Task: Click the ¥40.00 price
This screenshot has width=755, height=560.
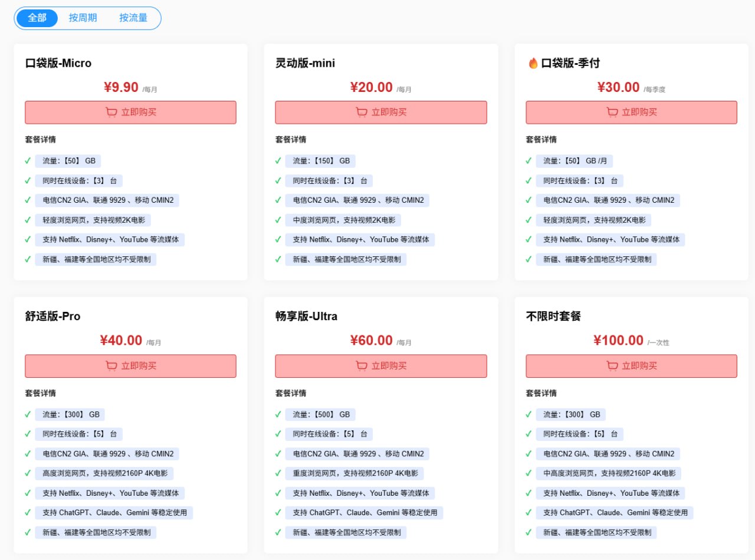Action: 121,341
